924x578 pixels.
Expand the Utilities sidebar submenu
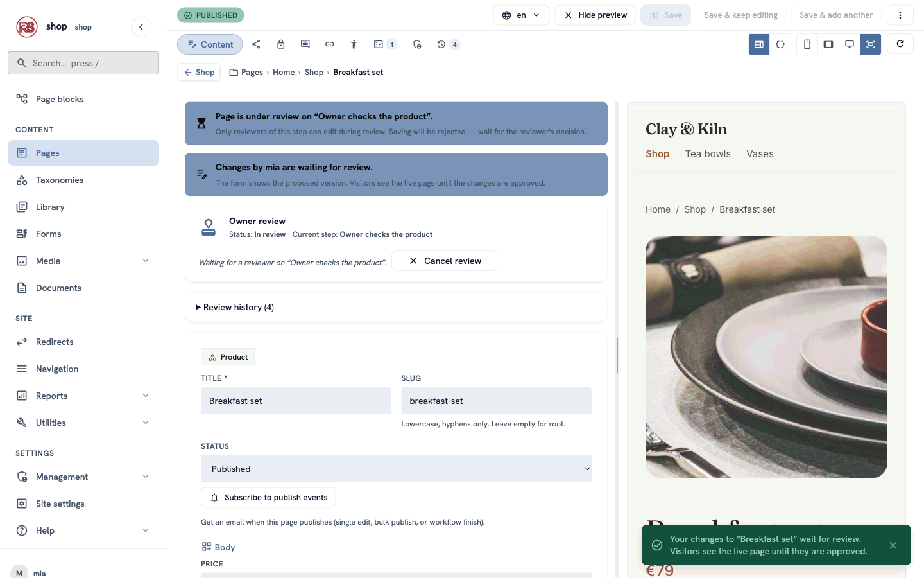click(x=146, y=423)
